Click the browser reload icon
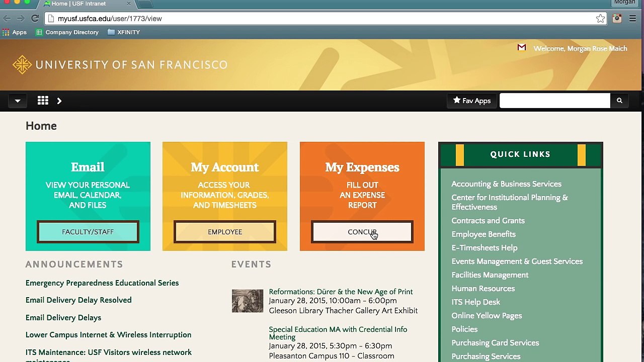Screen dimensions: 644x362 35,19
